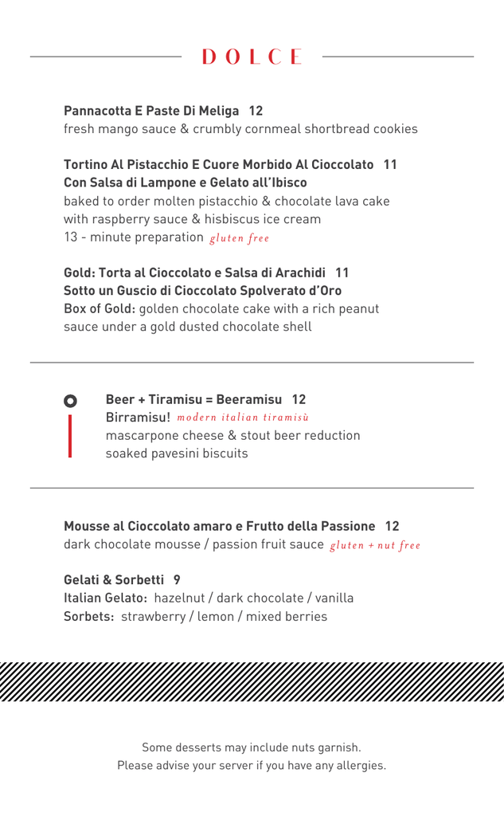Image resolution: width=504 pixels, height=816 pixels.
Task: Click the DOLCE heading
Action: click(x=252, y=57)
